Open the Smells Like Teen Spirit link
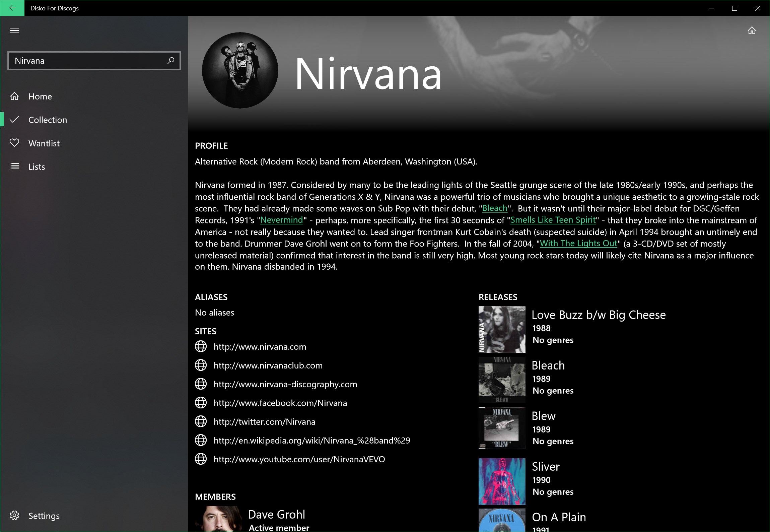Viewport: 770px width, 532px height. pos(553,220)
